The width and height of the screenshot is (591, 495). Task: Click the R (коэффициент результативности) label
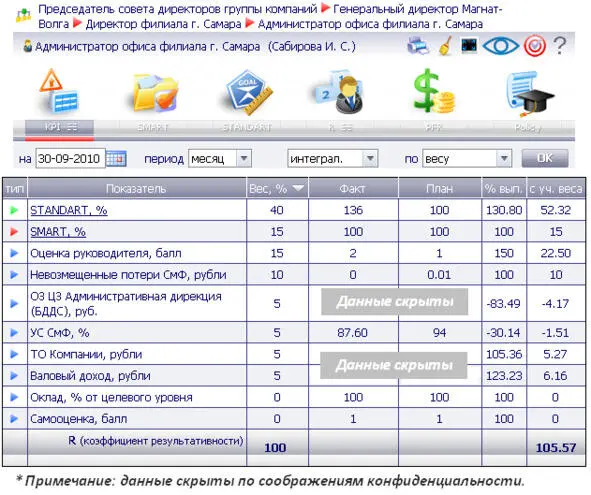click(156, 440)
